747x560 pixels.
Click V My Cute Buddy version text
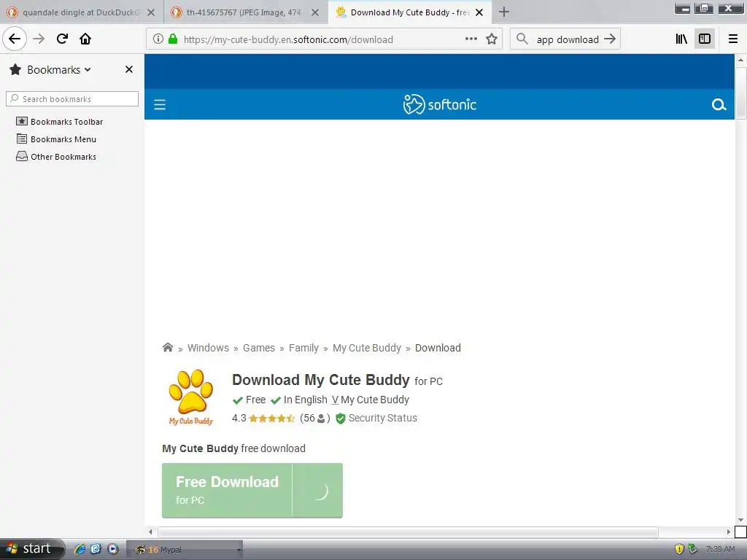coord(370,400)
